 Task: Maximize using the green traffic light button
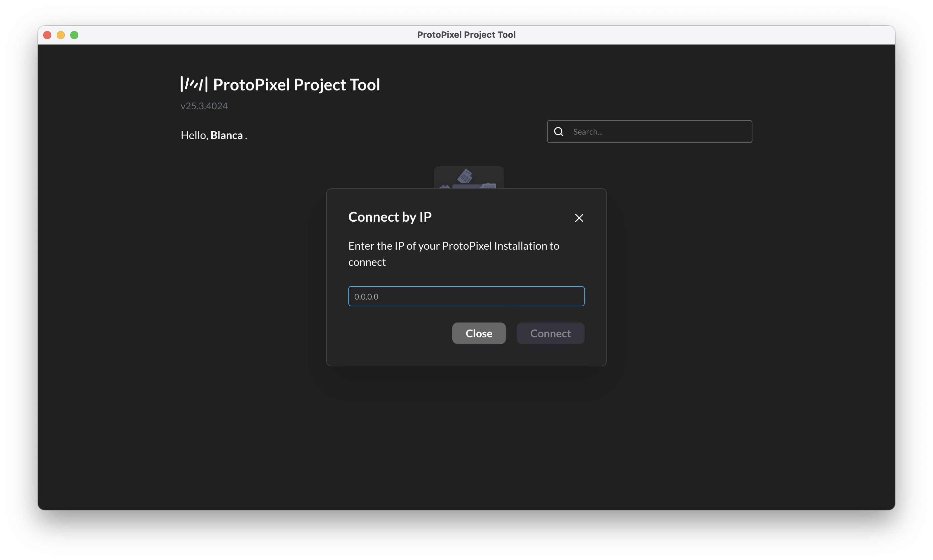point(74,35)
